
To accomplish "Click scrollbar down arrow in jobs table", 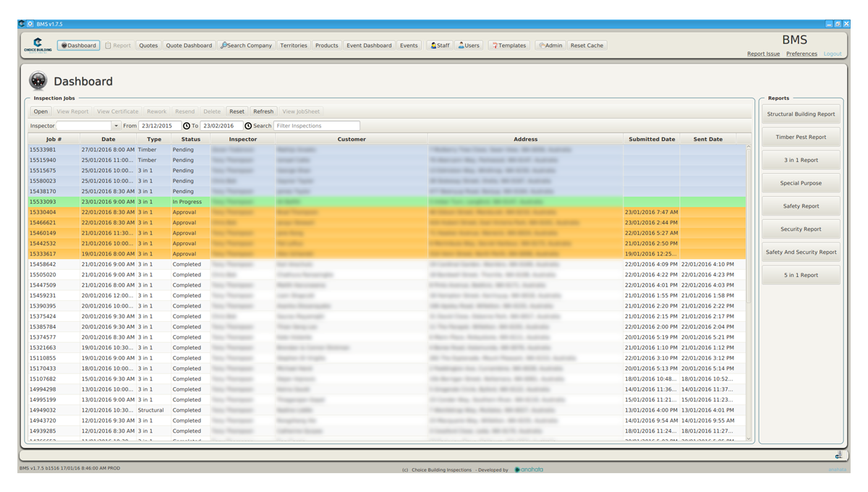I will (749, 438).
